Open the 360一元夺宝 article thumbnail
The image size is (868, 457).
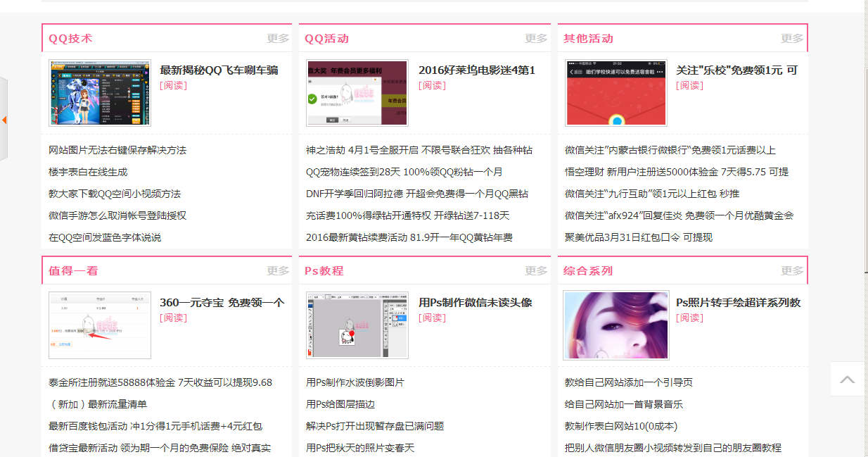point(100,325)
